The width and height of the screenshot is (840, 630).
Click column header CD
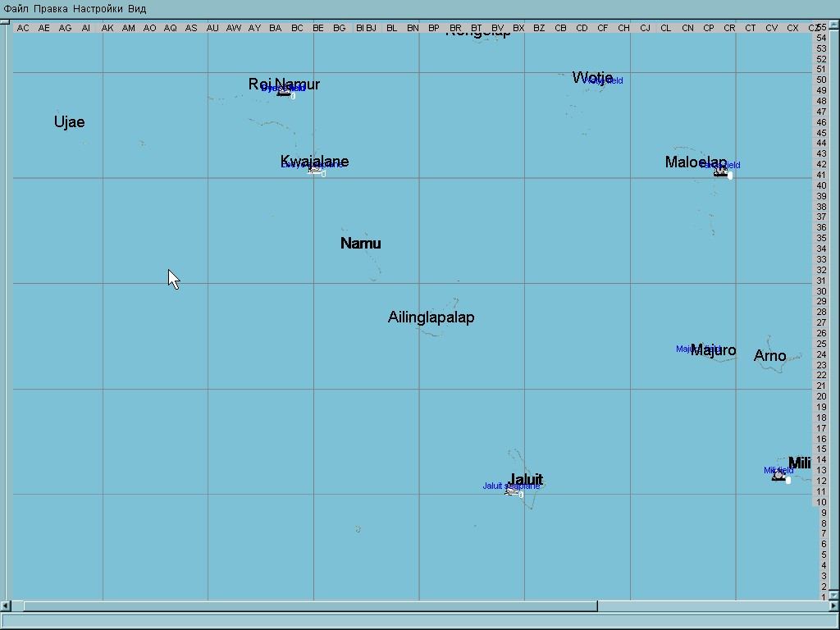point(582,28)
